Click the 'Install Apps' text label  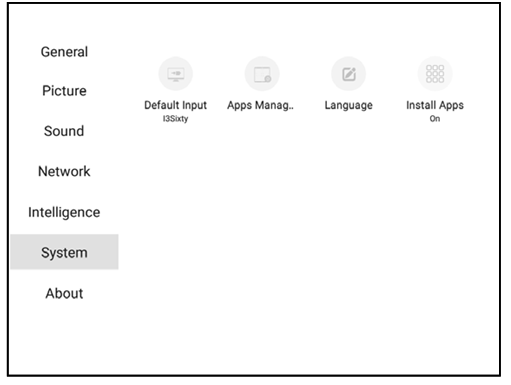(x=435, y=105)
